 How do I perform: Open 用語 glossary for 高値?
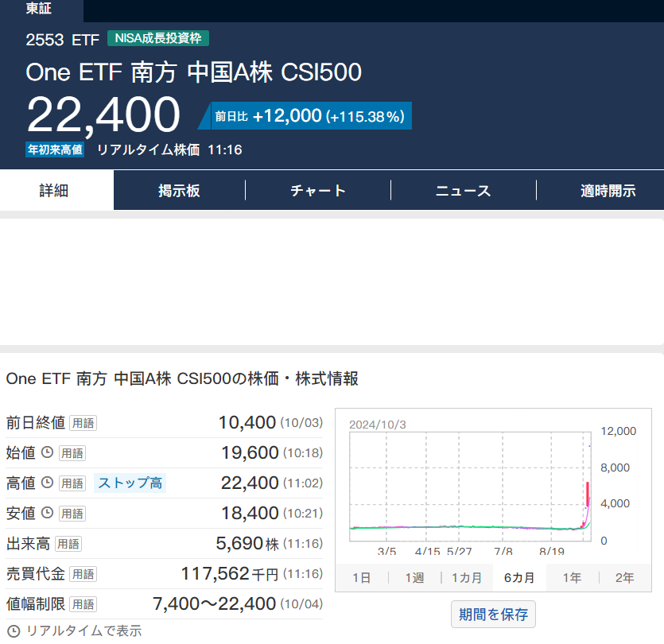tap(72, 483)
